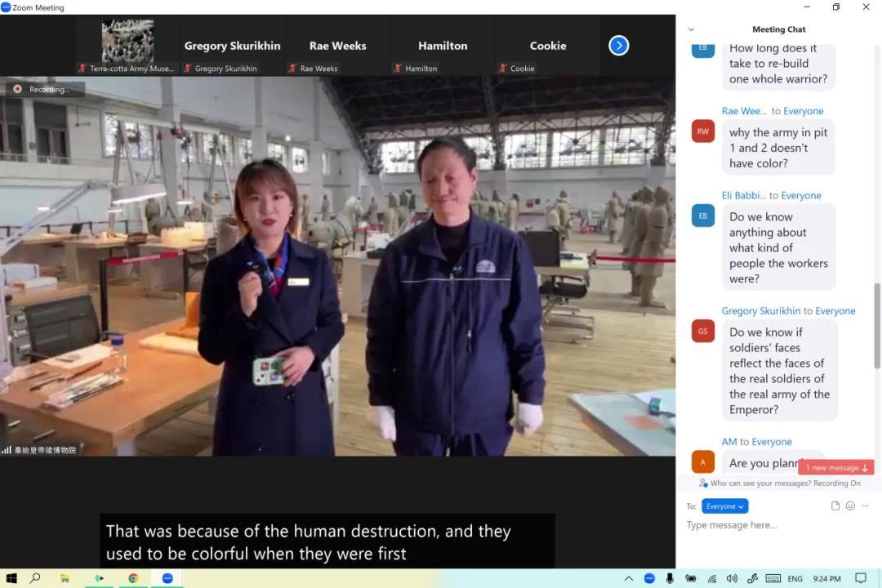Open the 'Everyone' recipient dropdown
This screenshot has height=588, width=882.
[x=724, y=506]
